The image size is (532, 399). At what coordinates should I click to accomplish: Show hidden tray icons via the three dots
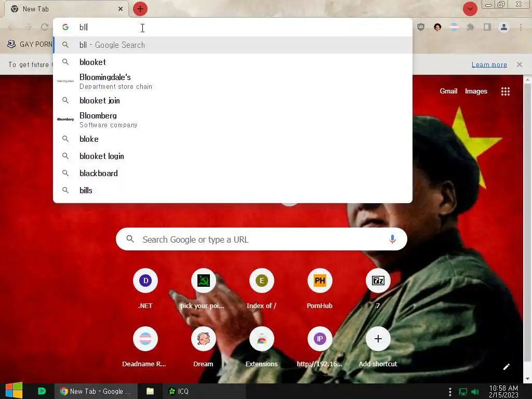click(x=450, y=392)
